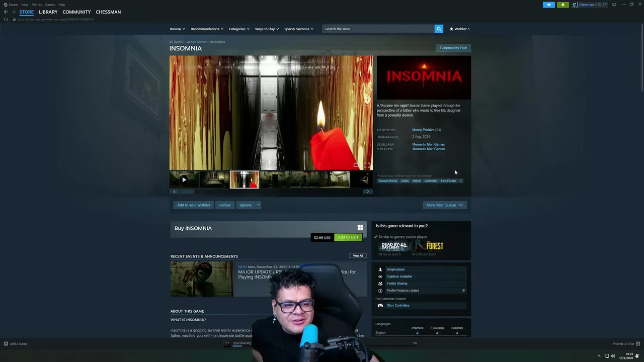Switch to the LIBRARY tab
This screenshot has height=362, width=644.
click(x=48, y=12)
